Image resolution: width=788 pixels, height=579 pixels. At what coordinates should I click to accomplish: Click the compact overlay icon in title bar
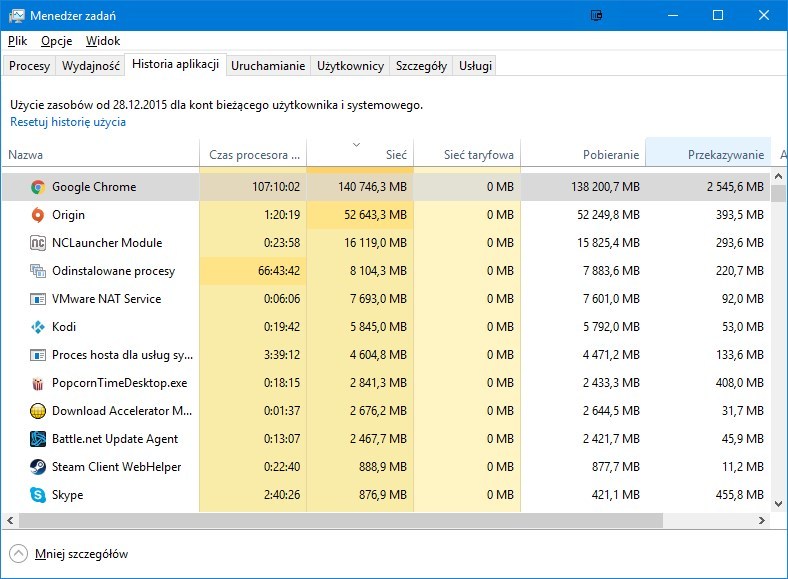pos(597,16)
